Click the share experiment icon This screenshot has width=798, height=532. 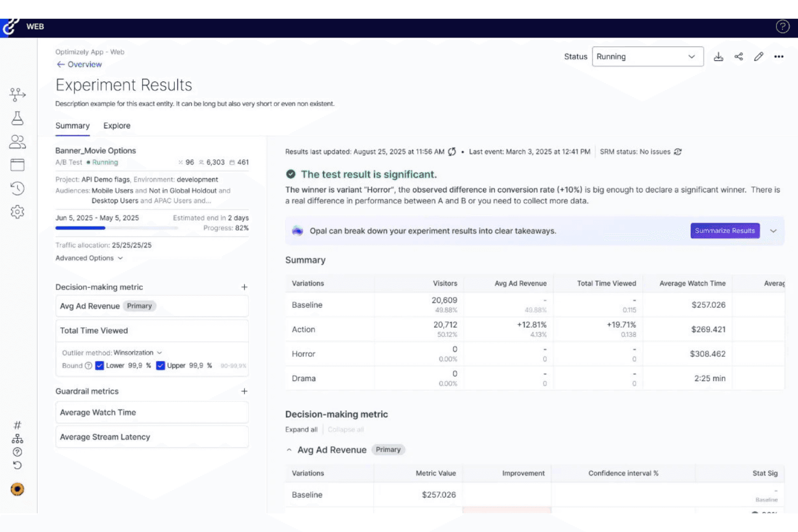[x=739, y=57]
